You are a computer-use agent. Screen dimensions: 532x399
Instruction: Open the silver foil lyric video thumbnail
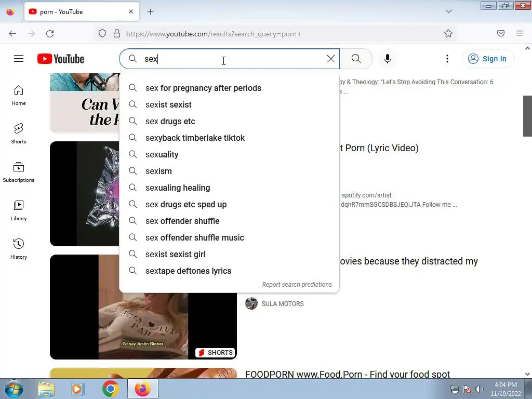pos(85,194)
